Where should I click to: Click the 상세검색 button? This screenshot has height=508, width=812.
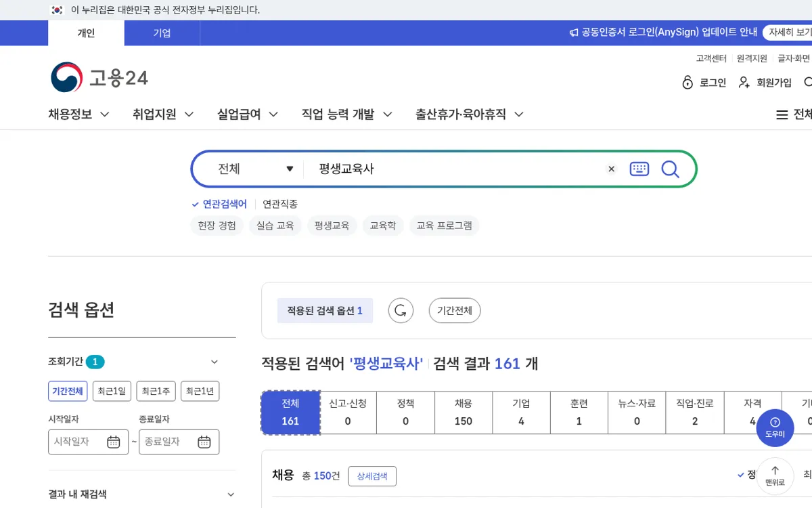[x=372, y=476]
